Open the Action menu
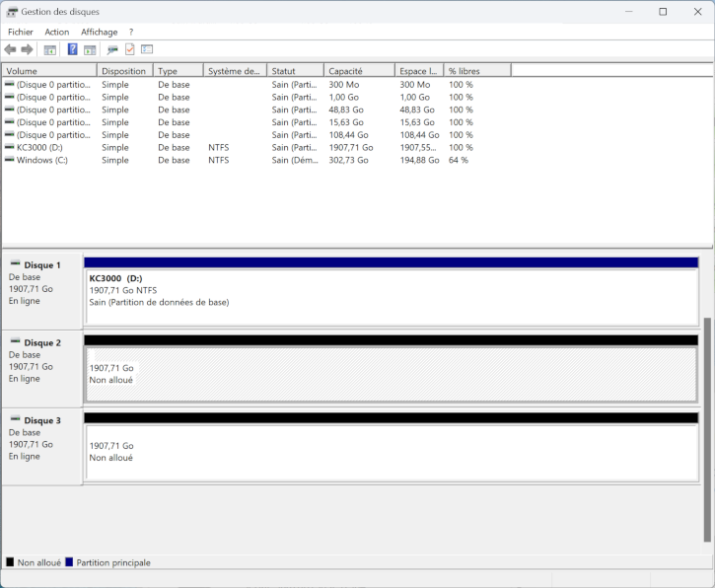The height and width of the screenshot is (588, 715). coord(57,32)
